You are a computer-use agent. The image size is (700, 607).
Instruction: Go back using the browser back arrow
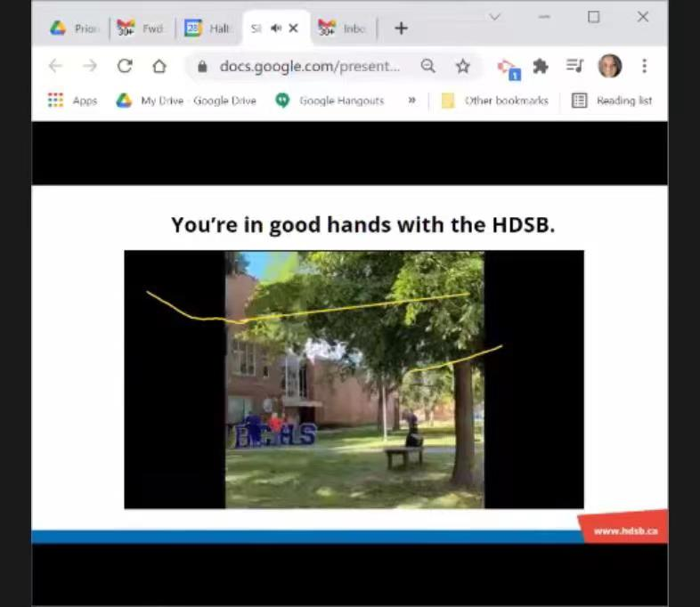tap(55, 66)
